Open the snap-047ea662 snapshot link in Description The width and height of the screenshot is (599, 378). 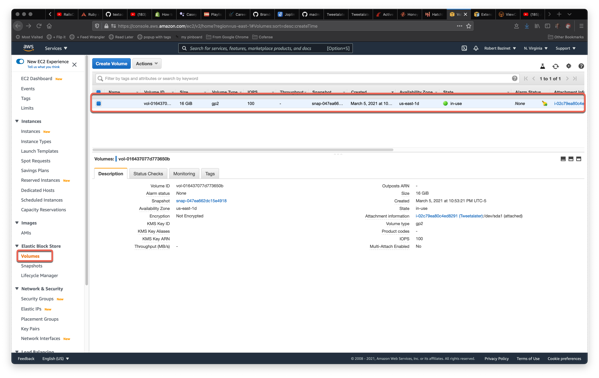(201, 201)
